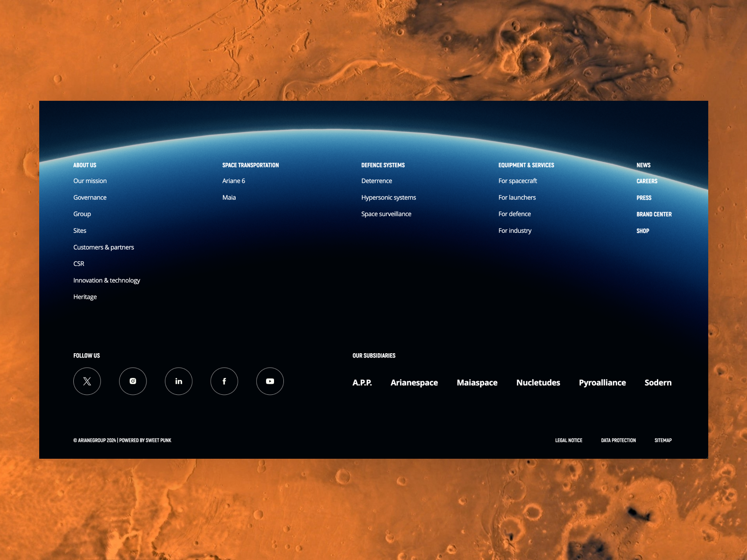
Task: Open the Heritage link
Action: tap(85, 297)
